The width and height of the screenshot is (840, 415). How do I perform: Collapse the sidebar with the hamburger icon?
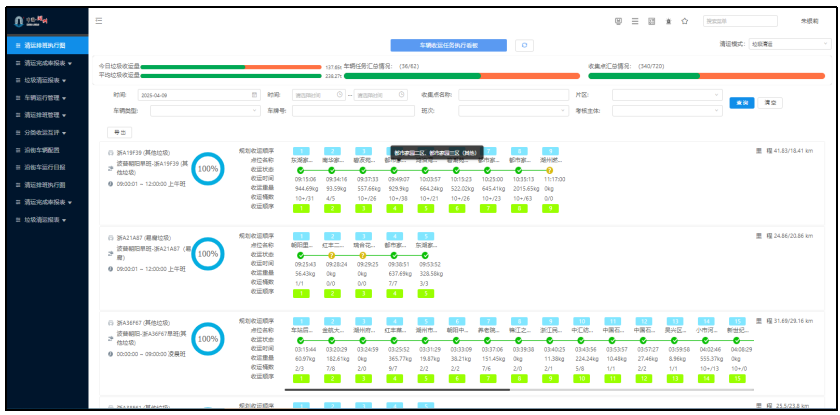click(x=98, y=20)
